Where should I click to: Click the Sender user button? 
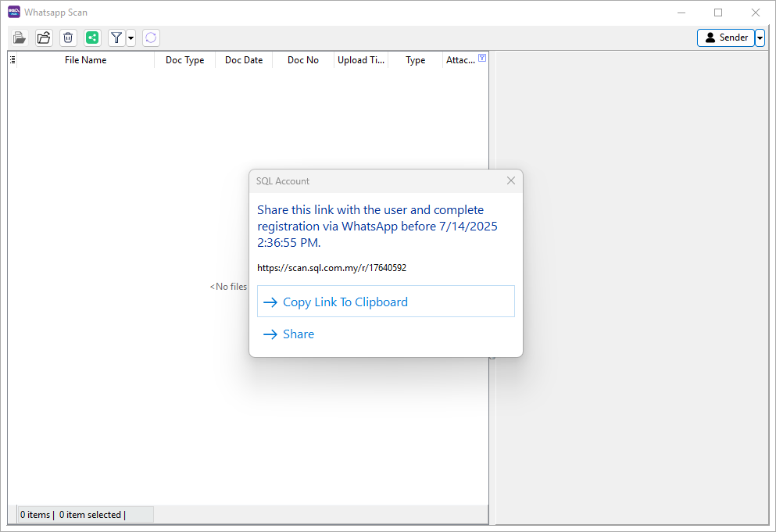pos(726,37)
